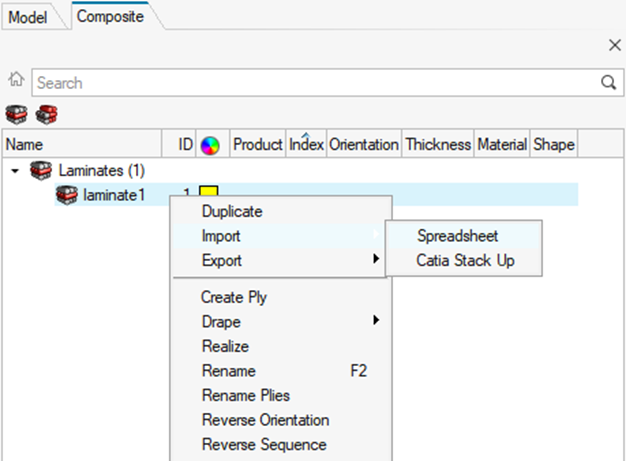Viewport: 626px width, 461px height.
Task: Click the magnifier search icon
Action: [x=607, y=83]
